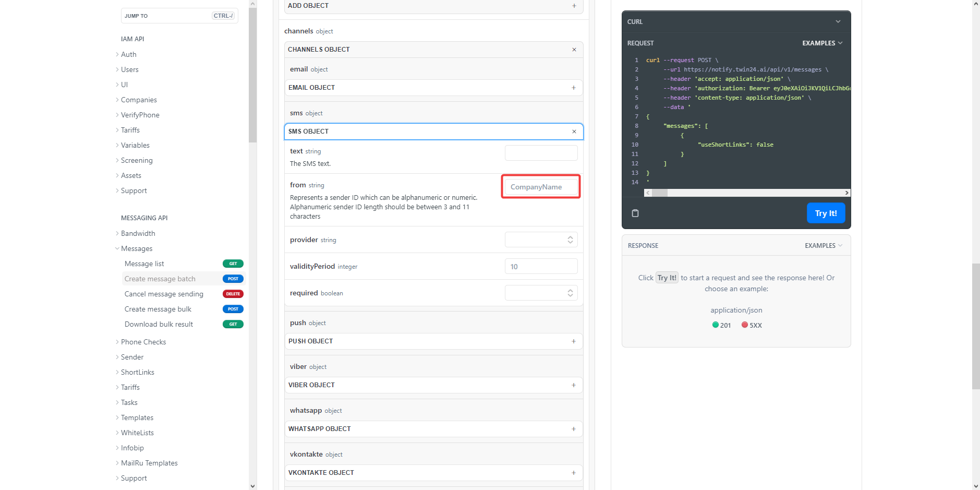The image size is (980, 490).
Task: Expand the ShortLinks sidebar section
Action: (x=137, y=372)
